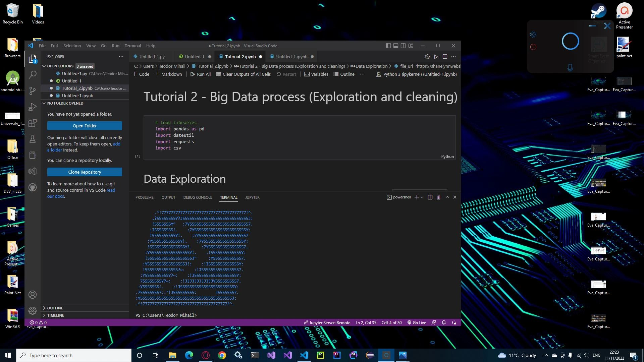Image resolution: width=644 pixels, height=362 pixels.
Task: Open the Testing flask view
Action: pos(33,139)
